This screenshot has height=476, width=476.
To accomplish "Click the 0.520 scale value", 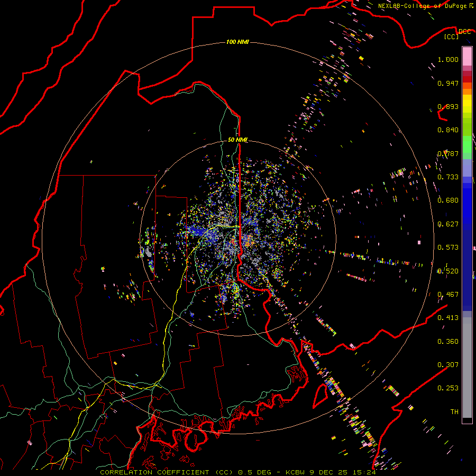I will tap(448, 271).
